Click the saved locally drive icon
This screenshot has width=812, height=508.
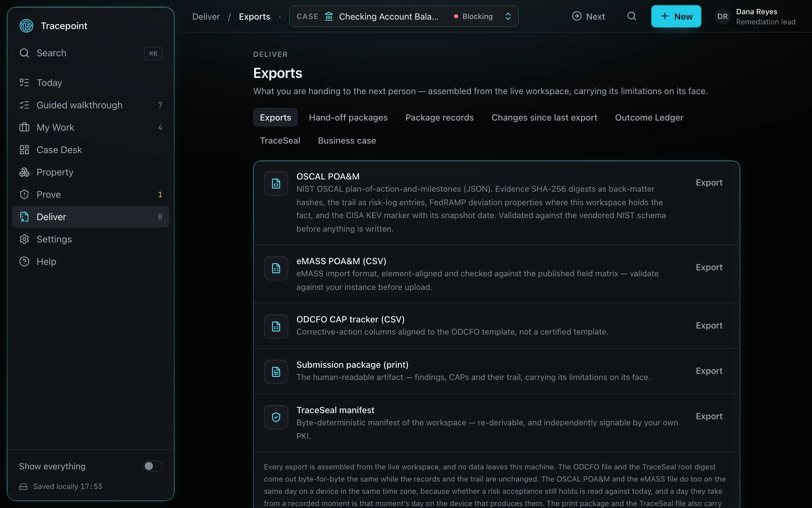point(23,487)
